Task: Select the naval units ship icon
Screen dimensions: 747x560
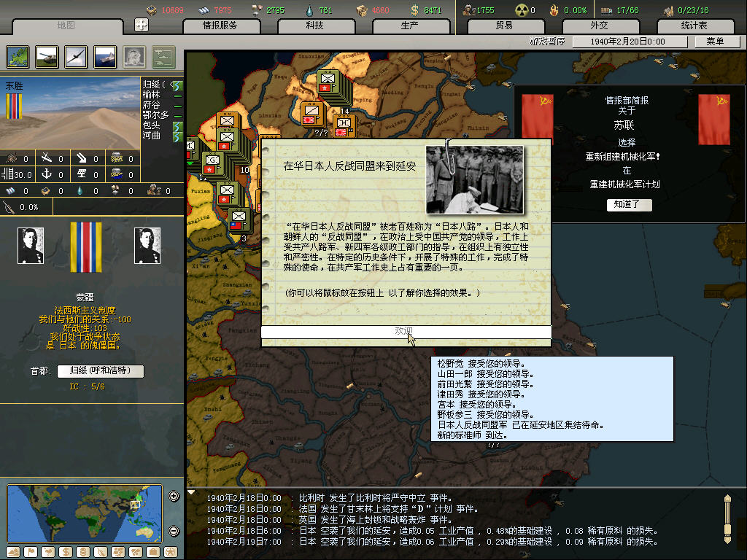Action: tap(105, 57)
